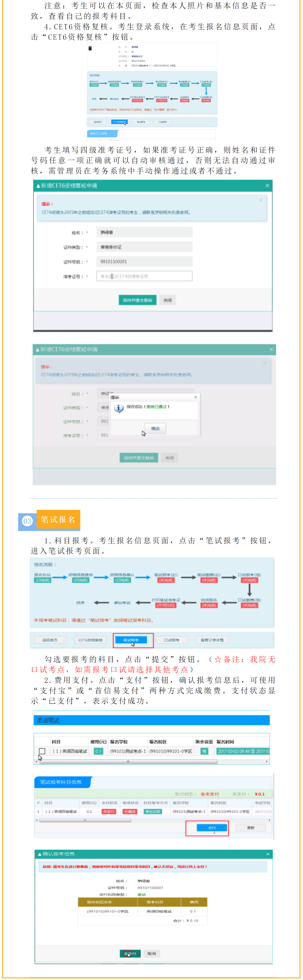Click 返回首页 beside the blue CET6资格复核 button
The image size is (303, 980).
click(x=98, y=122)
